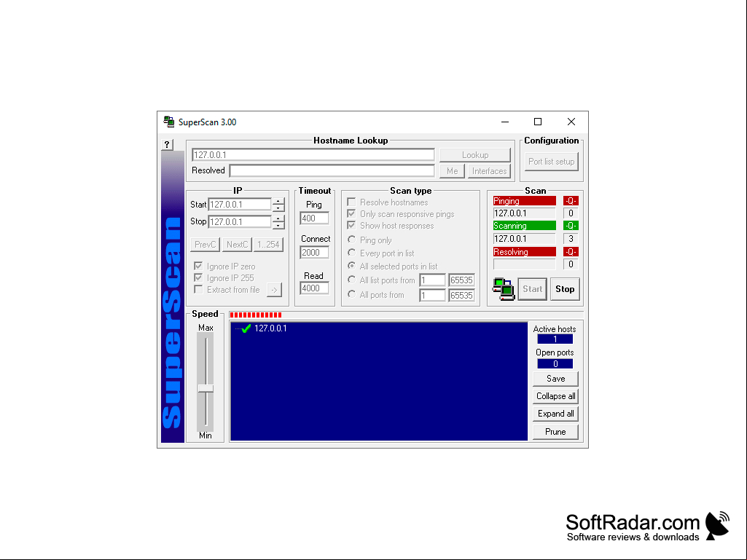Toggle Show host responses checkbox
Image resolution: width=747 pixels, height=560 pixels.
tap(351, 225)
